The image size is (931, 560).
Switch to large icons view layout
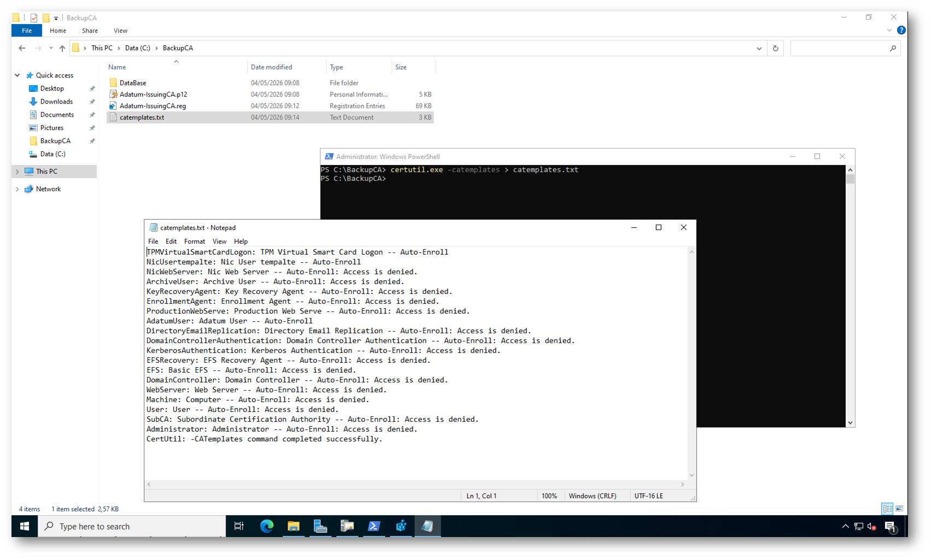pyautogui.click(x=899, y=509)
